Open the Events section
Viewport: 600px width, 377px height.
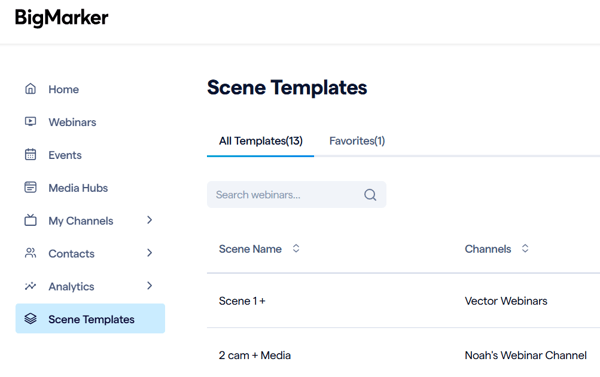pos(65,155)
